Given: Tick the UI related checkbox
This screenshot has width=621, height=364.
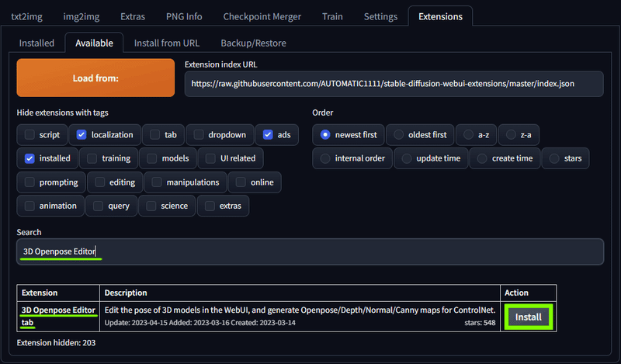Looking at the screenshot, I should pyautogui.click(x=210, y=158).
